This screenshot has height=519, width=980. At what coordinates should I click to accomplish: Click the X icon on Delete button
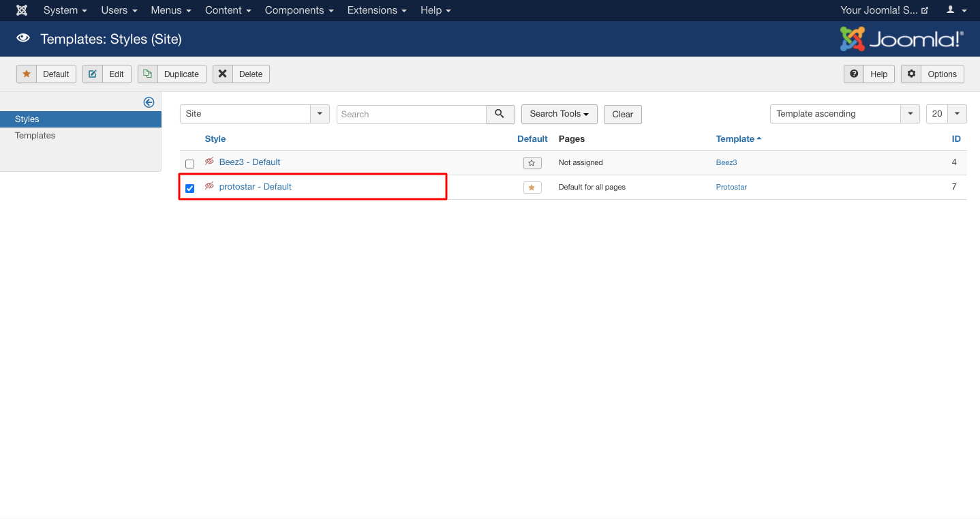click(223, 74)
